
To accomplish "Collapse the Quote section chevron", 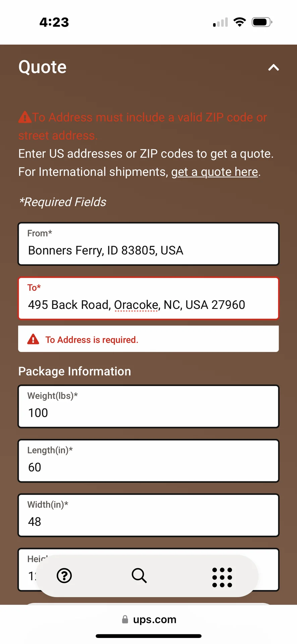I will [274, 67].
